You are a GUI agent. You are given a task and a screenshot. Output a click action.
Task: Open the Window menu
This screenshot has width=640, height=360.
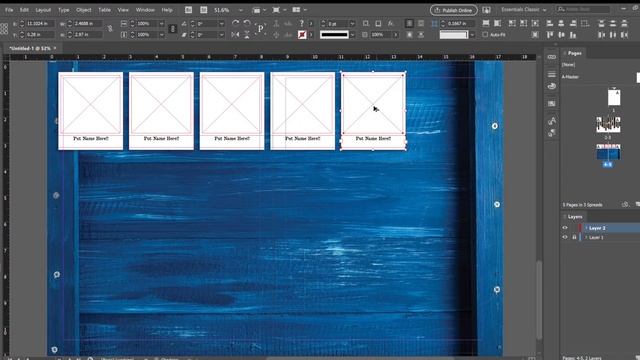[145, 10]
